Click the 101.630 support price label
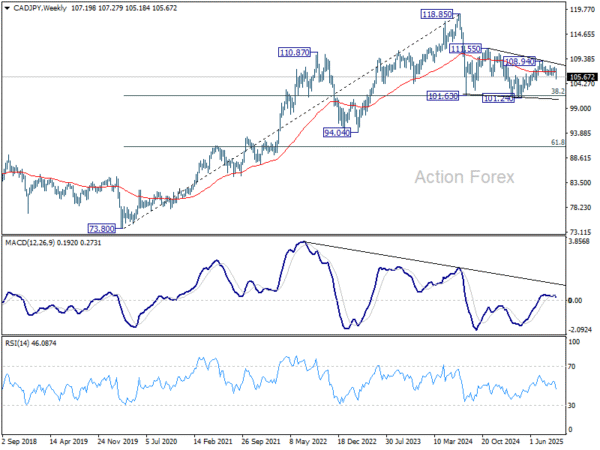 pyautogui.click(x=443, y=96)
